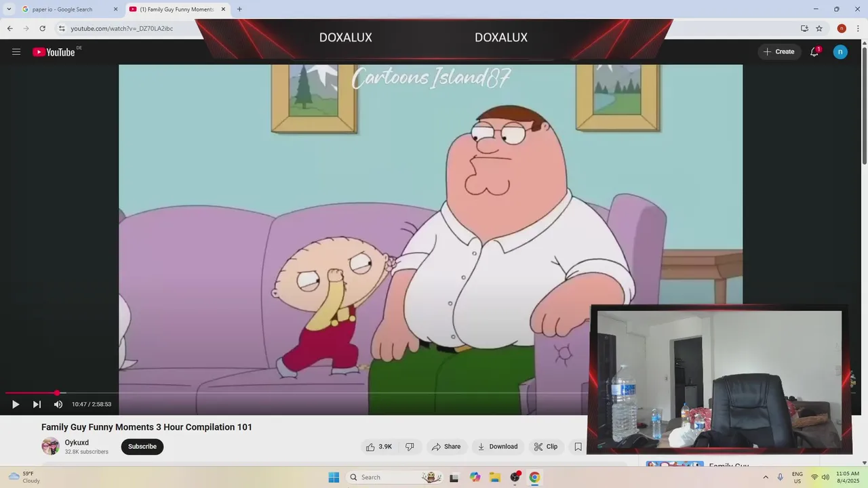Click the video title text
This screenshot has height=488, width=868.
(146, 427)
